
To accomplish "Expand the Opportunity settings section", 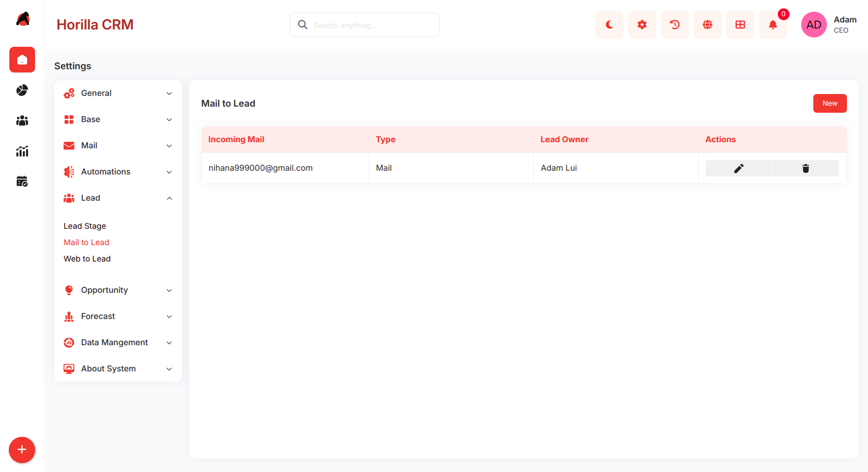I will pos(118,290).
